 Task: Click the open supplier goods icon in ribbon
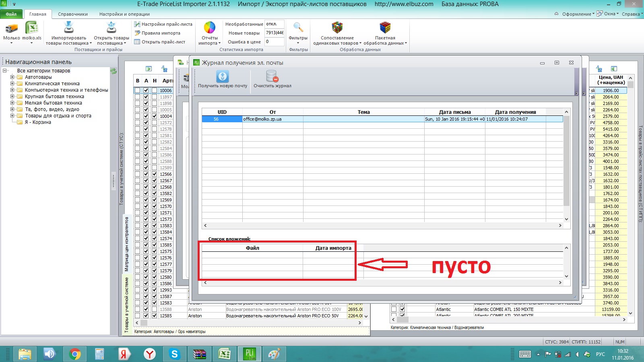click(111, 27)
